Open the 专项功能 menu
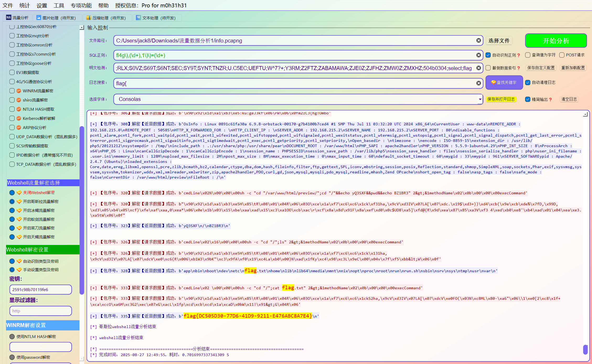 [81, 5]
